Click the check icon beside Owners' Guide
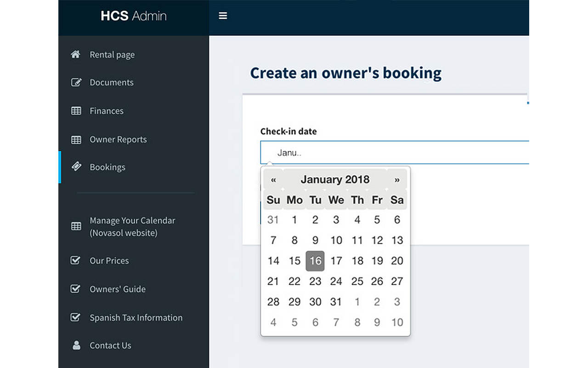 [75, 289]
